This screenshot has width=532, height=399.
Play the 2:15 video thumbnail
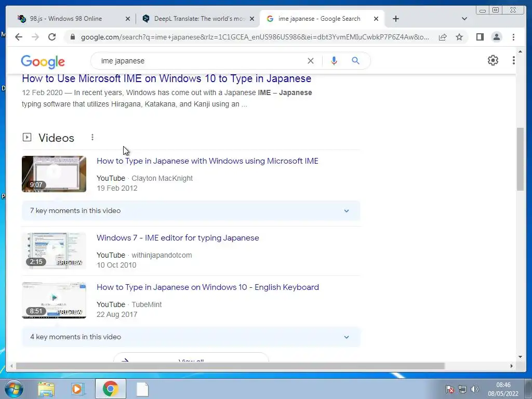[54, 251]
